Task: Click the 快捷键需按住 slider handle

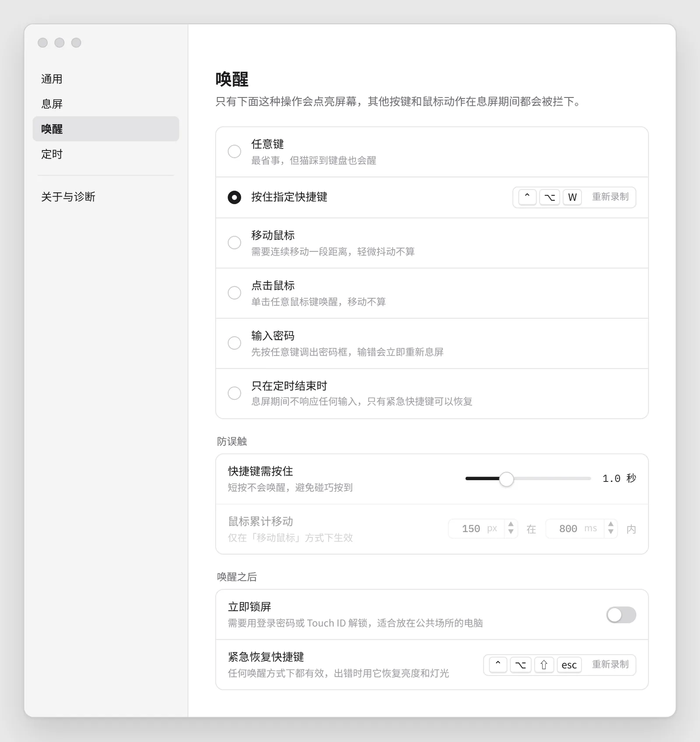Action: coord(506,479)
